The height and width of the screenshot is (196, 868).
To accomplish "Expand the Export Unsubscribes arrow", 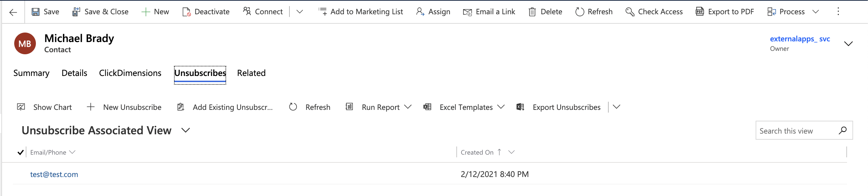I will coord(616,107).
